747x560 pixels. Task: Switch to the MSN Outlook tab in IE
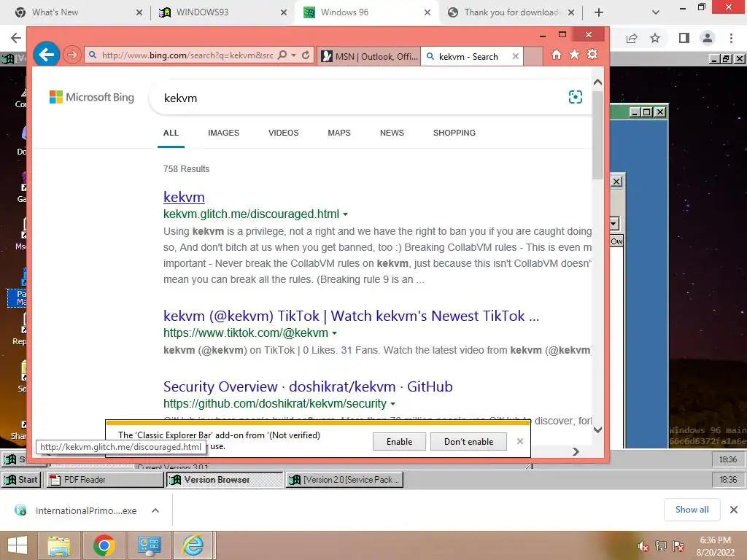pyautogui.click(x=369, y=57)
